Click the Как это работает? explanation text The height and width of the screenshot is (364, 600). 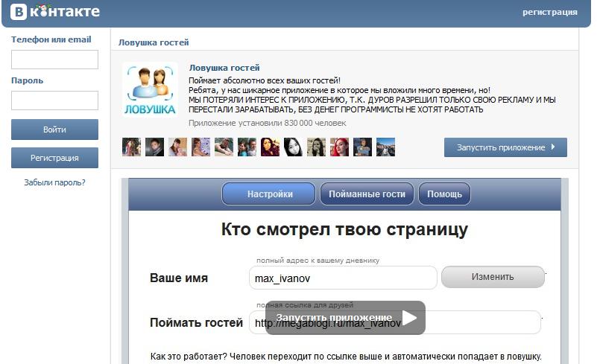point(346,357)
